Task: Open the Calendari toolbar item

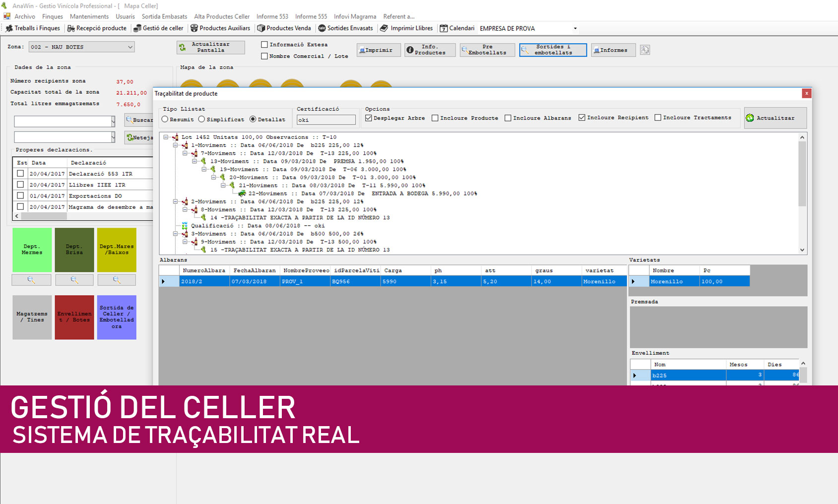Action: [x=457, y=28]
